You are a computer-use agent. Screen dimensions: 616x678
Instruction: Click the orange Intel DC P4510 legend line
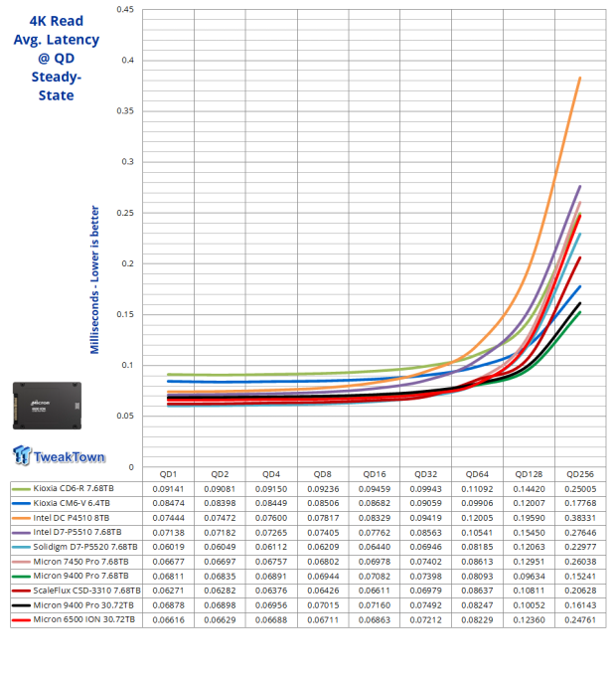21,518
